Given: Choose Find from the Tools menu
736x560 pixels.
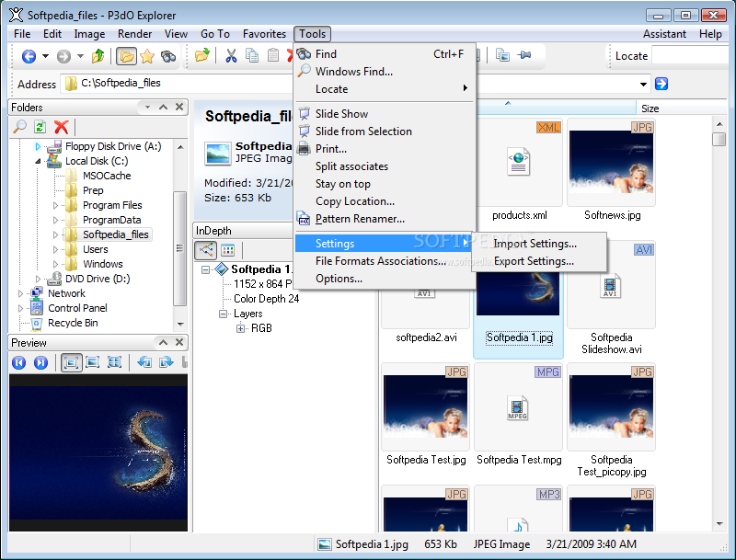Looking at the screenshot, I should (383, 54).
